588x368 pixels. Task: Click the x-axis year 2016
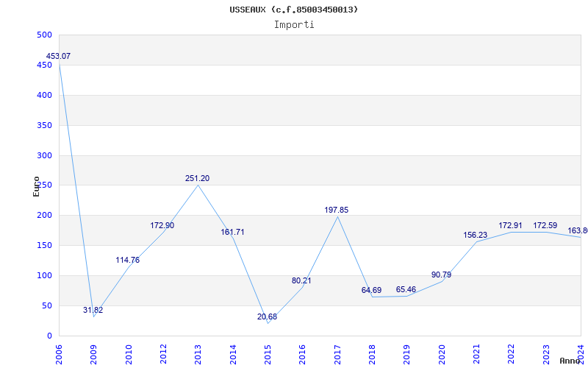(x=303, y=354)
